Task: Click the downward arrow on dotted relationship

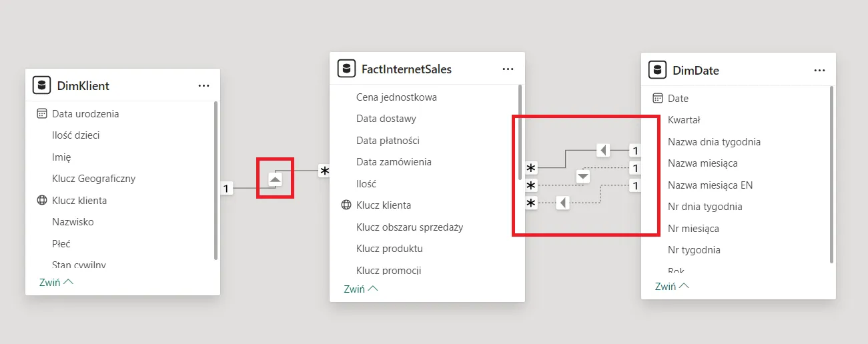Action: pos(584,177)
